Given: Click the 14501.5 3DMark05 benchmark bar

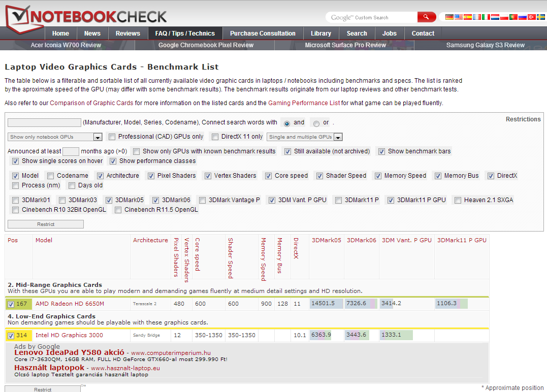Looking at the screenshot, I should [x=326, y=304].
